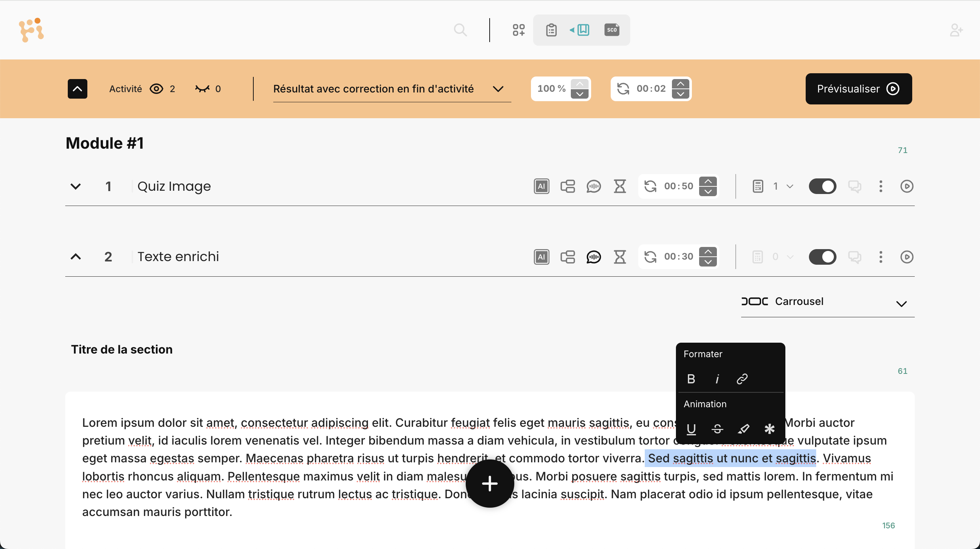Click the voice bubble icon on Quiz Image
Screen dimensions: 980x549
(x=594, y=186)
